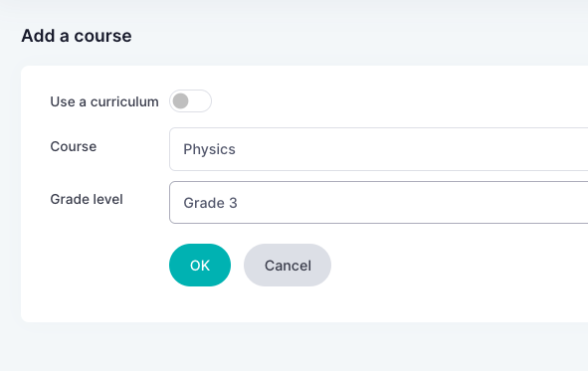Image resolution: width=588 pixels, height=371 pixels.
Task: Click the "Course" field label
Action: (x=73, y=146)
